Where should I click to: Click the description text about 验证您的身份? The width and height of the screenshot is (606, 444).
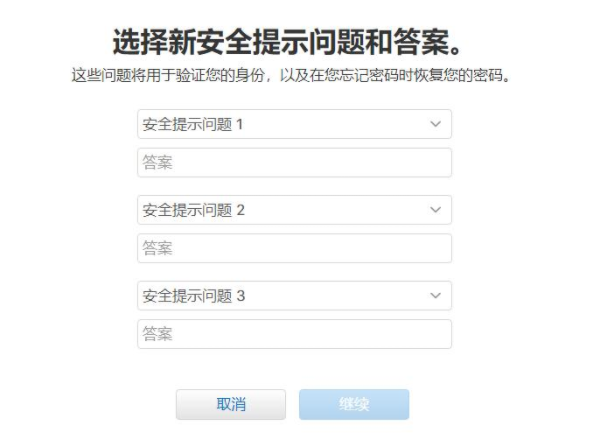291,76
